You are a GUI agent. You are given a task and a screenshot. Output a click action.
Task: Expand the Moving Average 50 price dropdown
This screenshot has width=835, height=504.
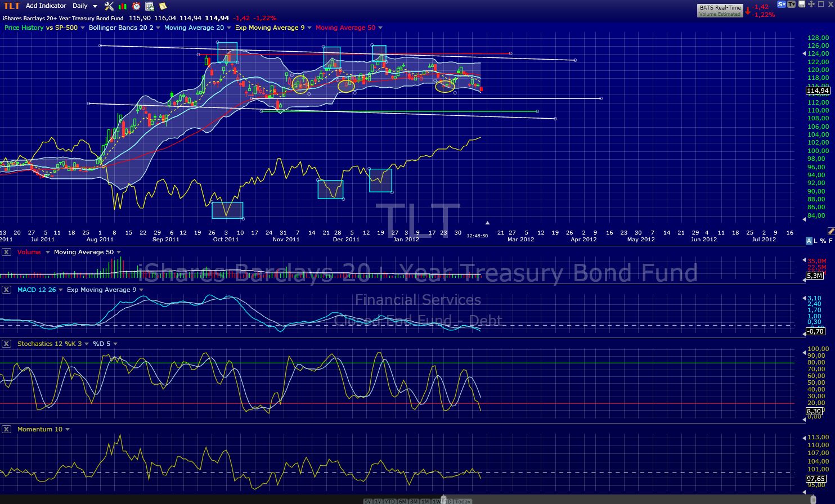point(380,28)
